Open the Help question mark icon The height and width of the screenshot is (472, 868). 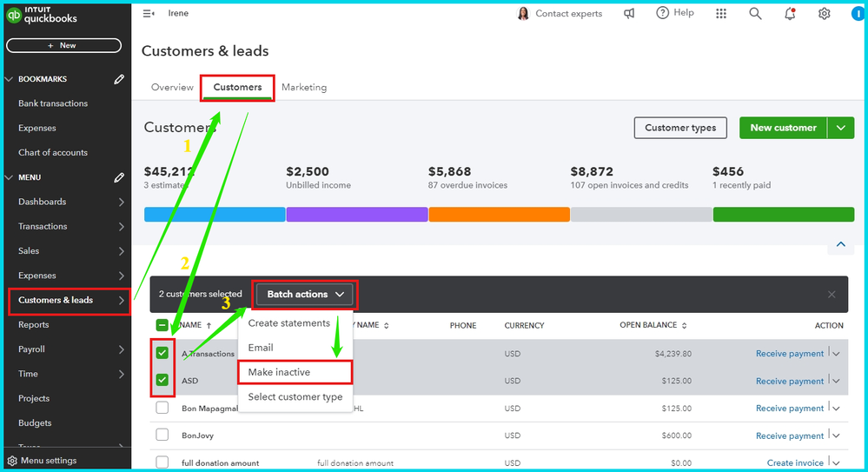(662, 13)
